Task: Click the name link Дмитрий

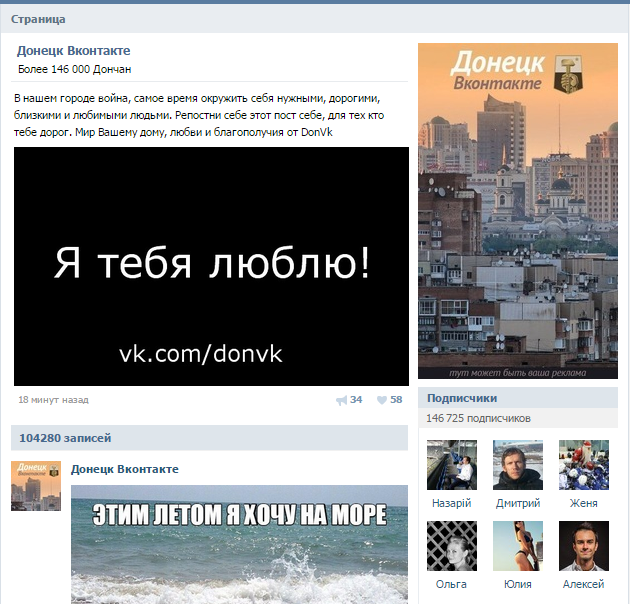Action: (x=518, y=503)
